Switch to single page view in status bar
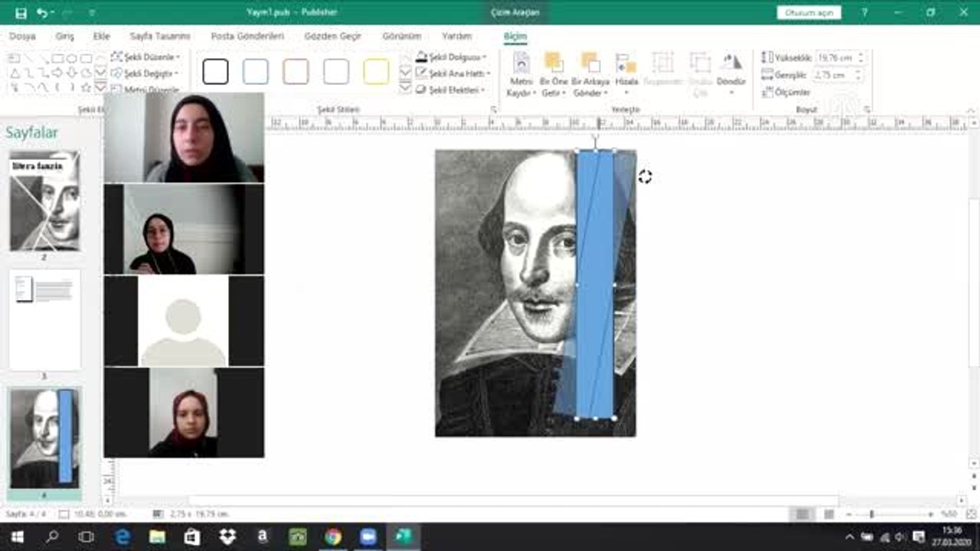Screen dimensions: 980x551 [x=802, y=514]
